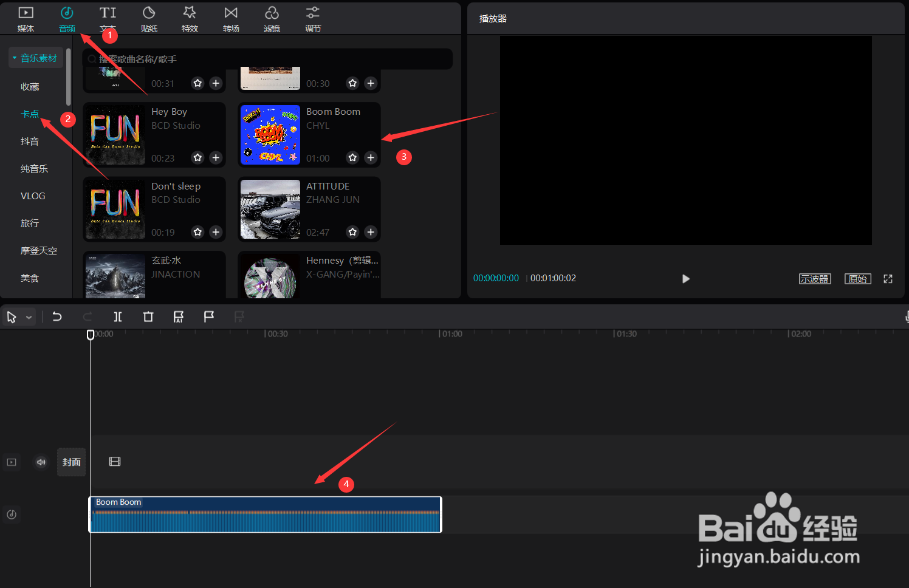Open the 媒体 media tab

[x=26, y=19]
